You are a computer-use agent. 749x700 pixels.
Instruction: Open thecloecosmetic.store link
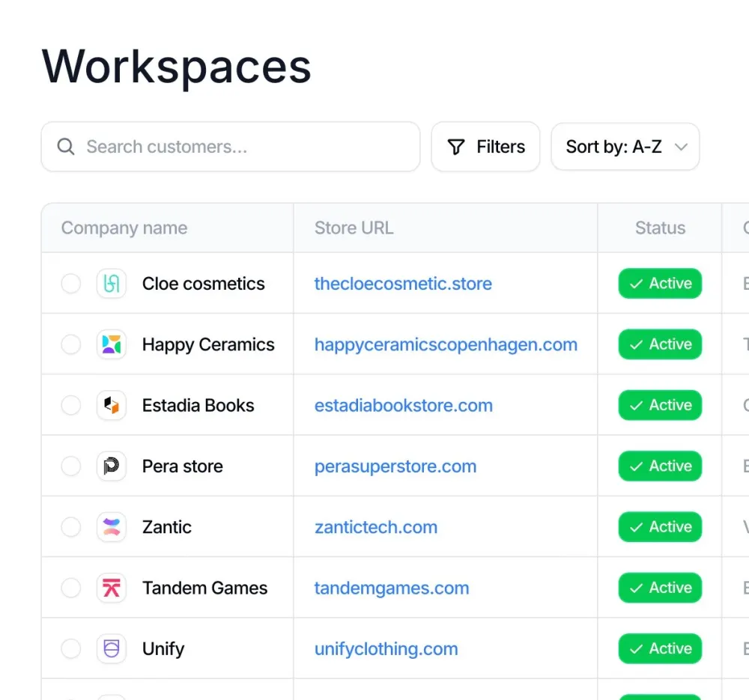tap(403, 284)
